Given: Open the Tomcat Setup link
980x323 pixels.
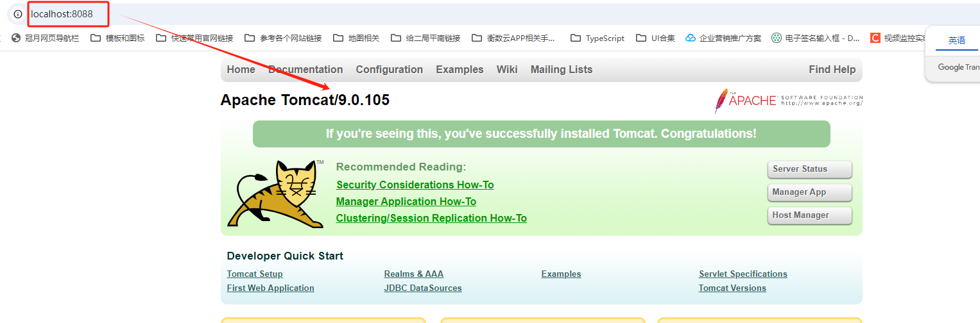Looking at the screenshot, I should click(x=255, y=274).
